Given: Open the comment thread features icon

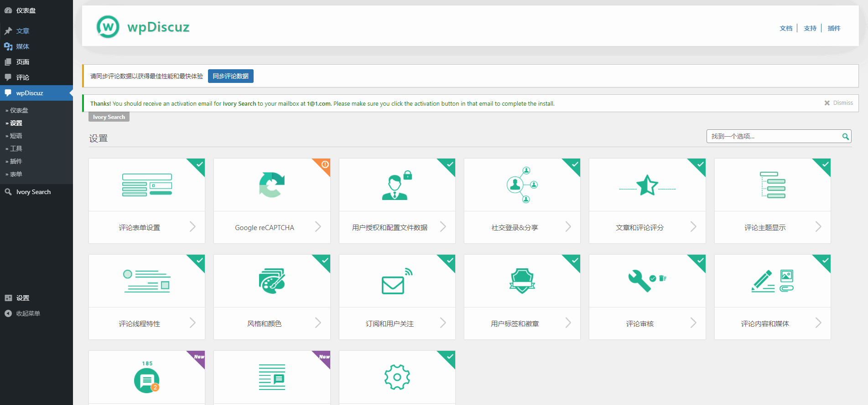Looking at the screenshot, I should tap(147, 281).
